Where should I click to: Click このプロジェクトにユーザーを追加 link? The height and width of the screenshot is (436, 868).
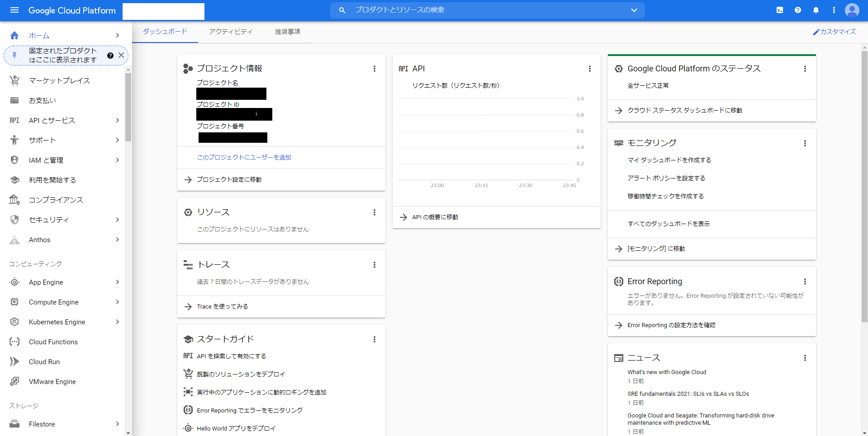(x=244, y=157)
